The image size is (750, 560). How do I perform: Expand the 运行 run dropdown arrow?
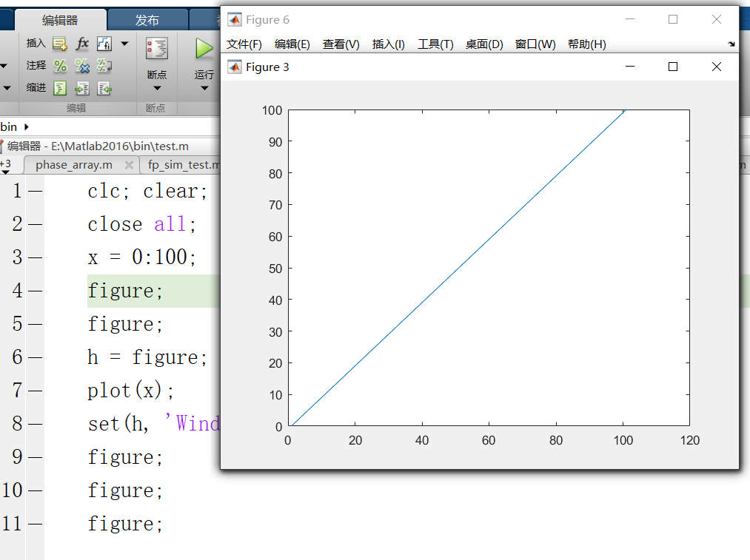coord(204,88)
